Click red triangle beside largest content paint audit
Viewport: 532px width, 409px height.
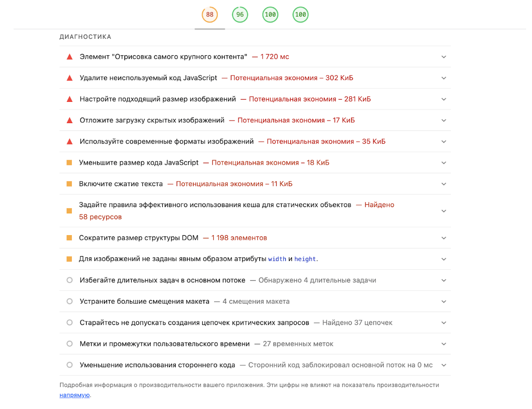70,57
